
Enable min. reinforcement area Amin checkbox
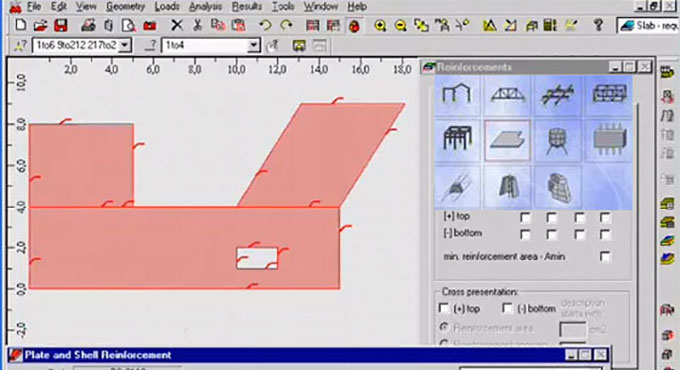tap(605, 256)
